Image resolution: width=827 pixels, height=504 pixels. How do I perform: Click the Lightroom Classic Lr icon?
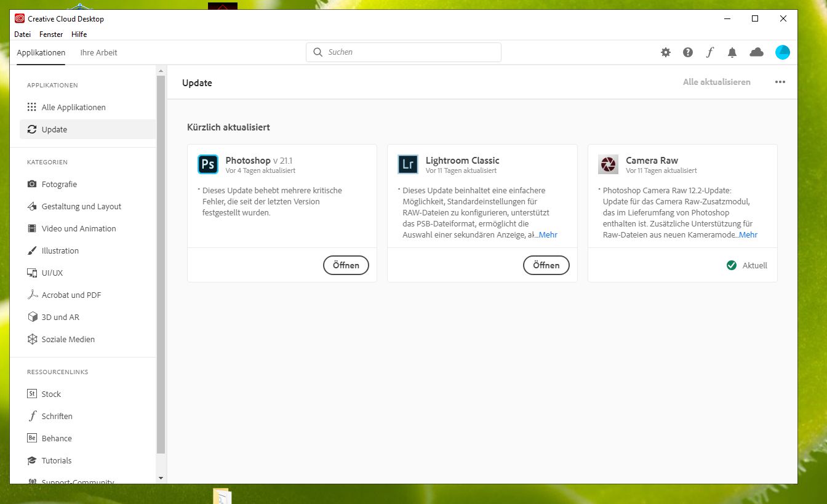pyautogui.click(x=408, y=164)
